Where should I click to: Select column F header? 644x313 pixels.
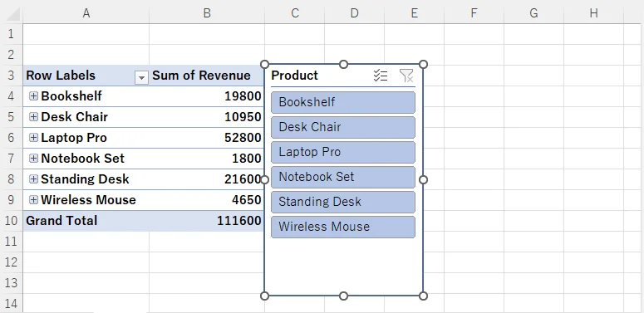(474, 13)
